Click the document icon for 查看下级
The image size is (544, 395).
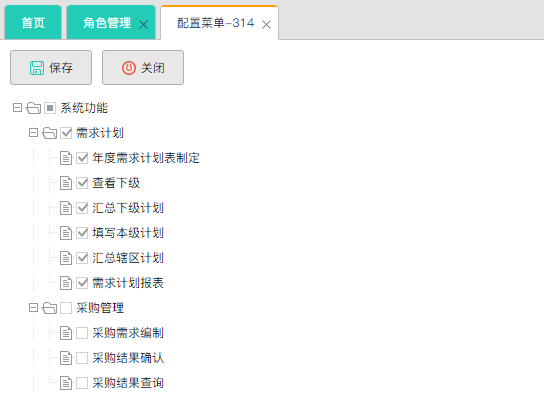(x=66, y=183)
